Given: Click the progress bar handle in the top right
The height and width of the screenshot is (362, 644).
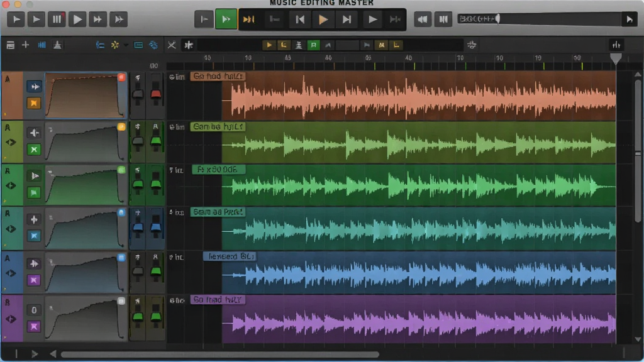Looking at the screenshot, I should coord(498,18).
